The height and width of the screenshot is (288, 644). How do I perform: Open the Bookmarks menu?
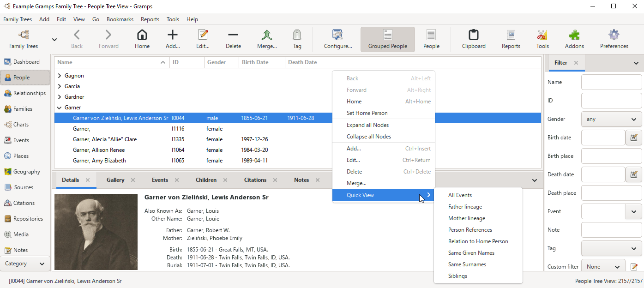coord(120,19)
